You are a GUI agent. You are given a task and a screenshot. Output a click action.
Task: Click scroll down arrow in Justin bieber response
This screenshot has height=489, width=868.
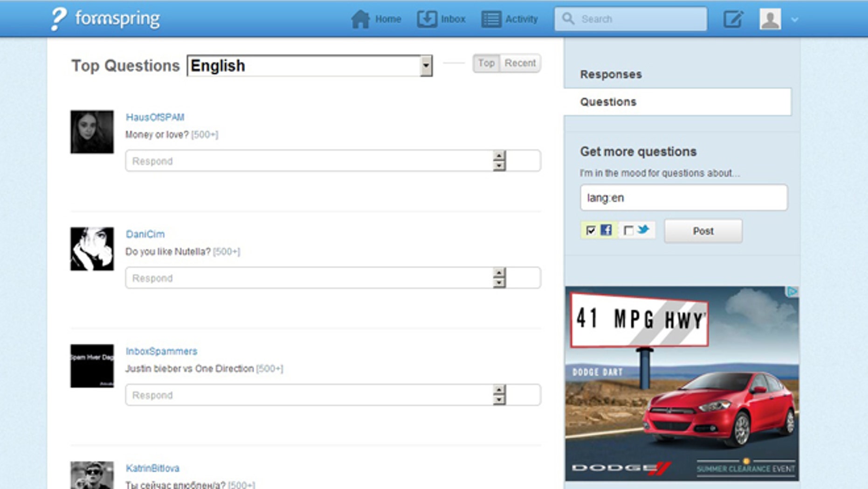tap(499, 400)
